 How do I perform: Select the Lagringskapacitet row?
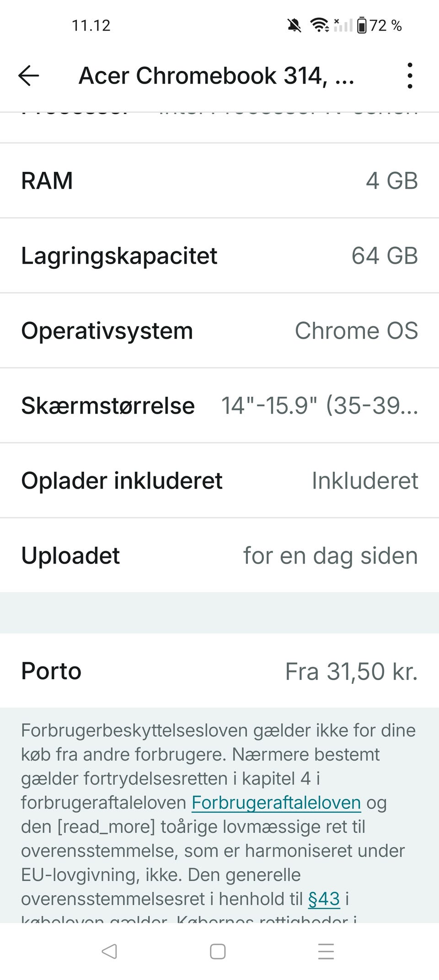[219, 256]
